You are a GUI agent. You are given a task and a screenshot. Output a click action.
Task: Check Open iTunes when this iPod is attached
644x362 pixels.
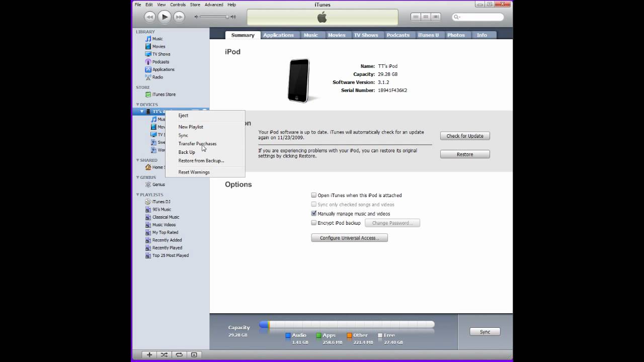click(314, 195)
